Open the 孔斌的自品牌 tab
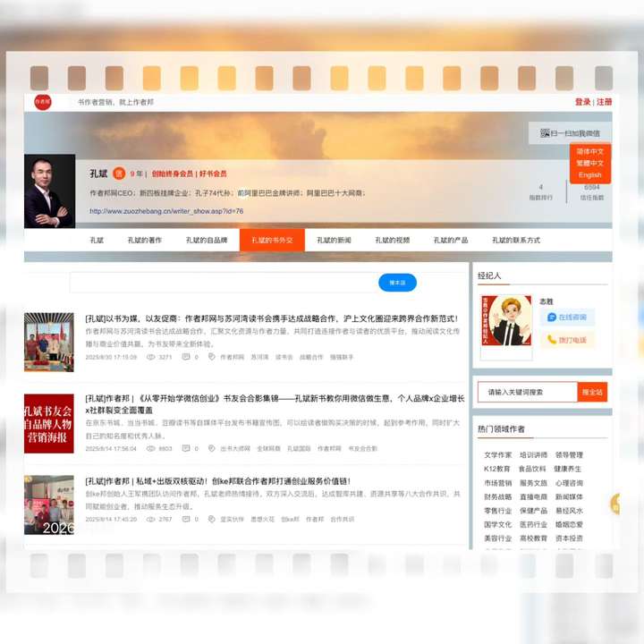Screen dimensions: 644x644 point(207,241)
